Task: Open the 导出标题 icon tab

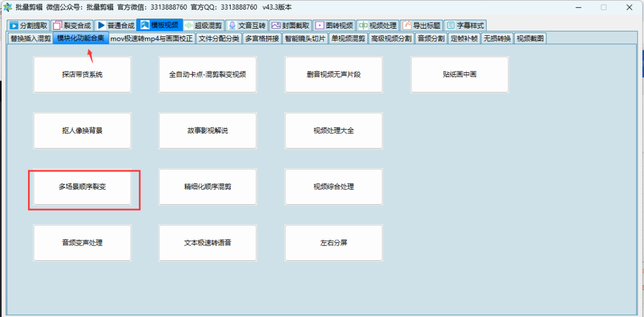Action: pos(407,26)
